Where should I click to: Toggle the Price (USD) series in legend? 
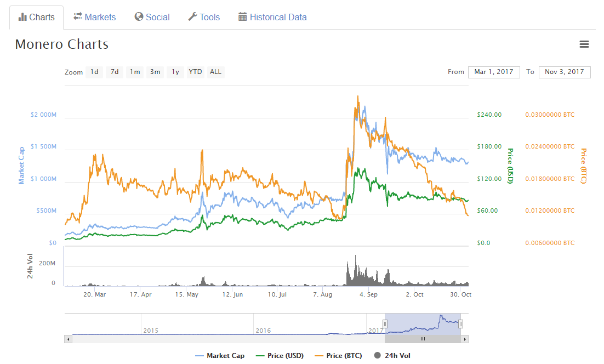(x=280, y=356)
